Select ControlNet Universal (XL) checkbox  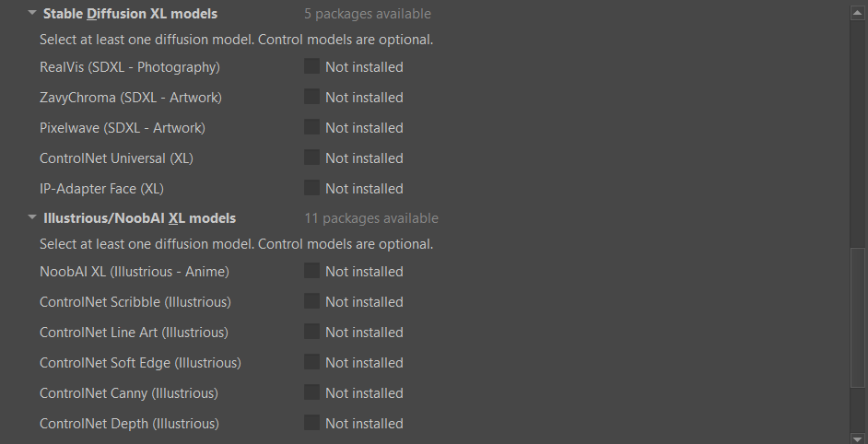point(311,158)
